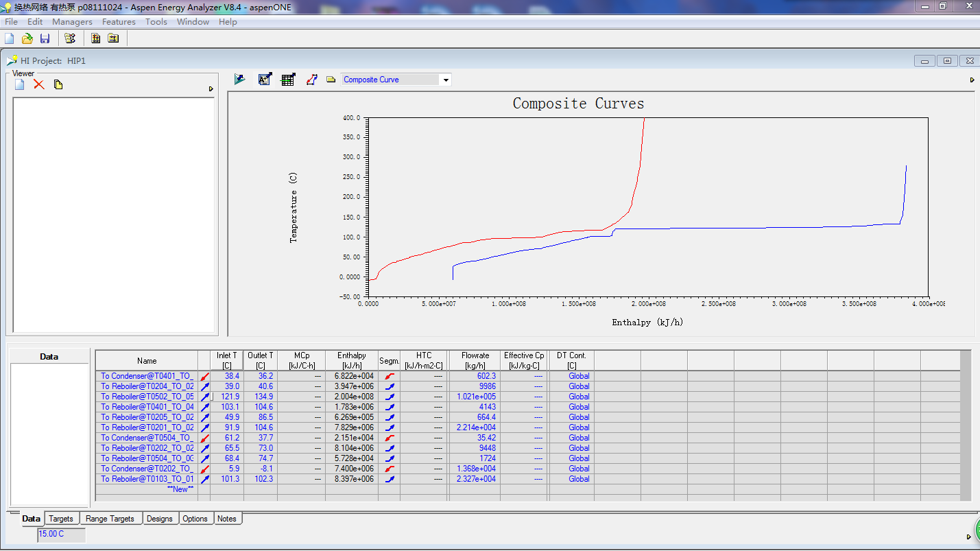Image resolution: width=980 pixels, height=551 pixels.
Task: Click the red-blue curve icon in plot toolbar
Action: [x=312, y=80]
